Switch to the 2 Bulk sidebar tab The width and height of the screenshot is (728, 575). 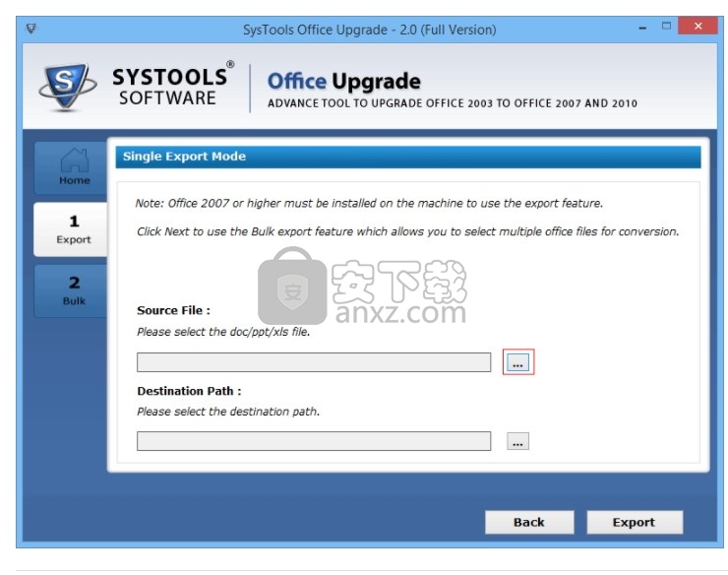tap(71, 291)
